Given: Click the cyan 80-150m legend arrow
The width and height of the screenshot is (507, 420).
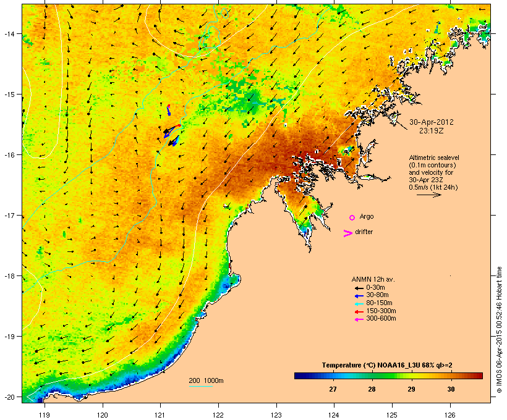Looking at the screenshot, I should [x=359, y=304].
